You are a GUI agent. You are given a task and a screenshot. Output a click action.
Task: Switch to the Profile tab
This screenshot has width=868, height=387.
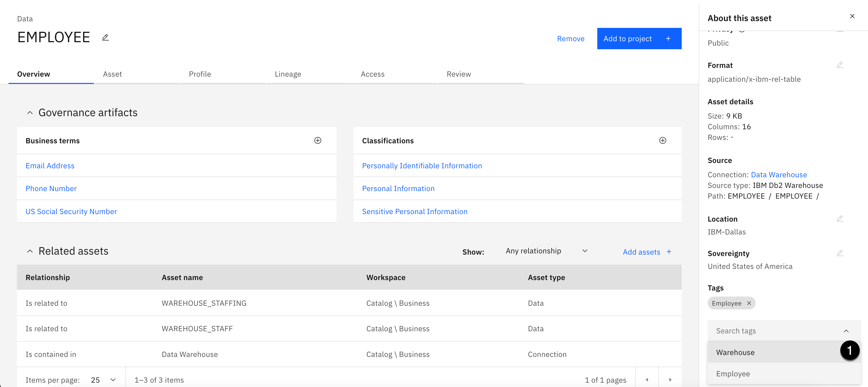point(200,74)
